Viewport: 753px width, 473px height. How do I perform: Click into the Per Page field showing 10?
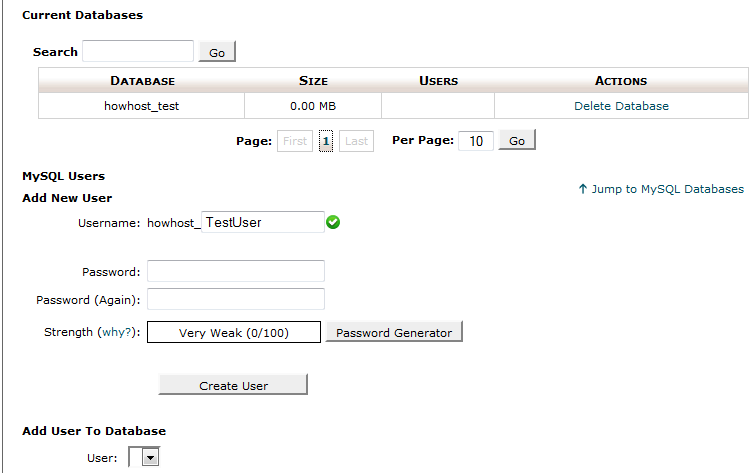pos(476,141)
